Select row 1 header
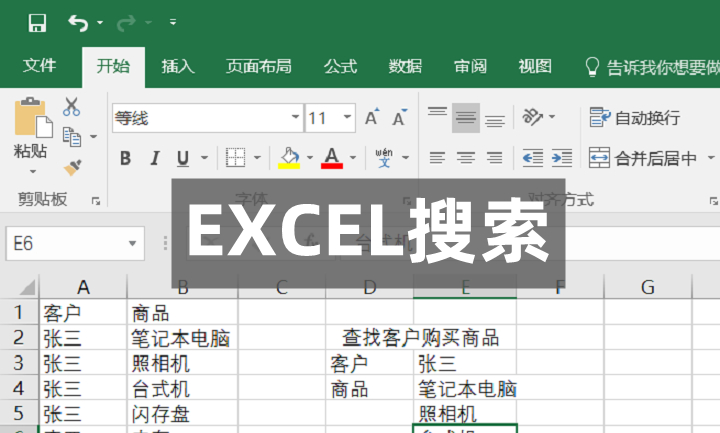 tap(19, 312)
